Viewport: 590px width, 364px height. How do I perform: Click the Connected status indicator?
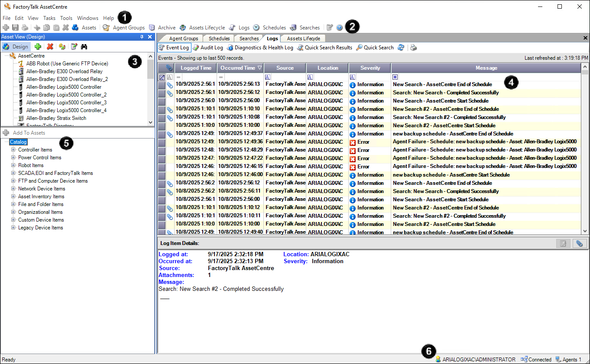pos(536,360)
